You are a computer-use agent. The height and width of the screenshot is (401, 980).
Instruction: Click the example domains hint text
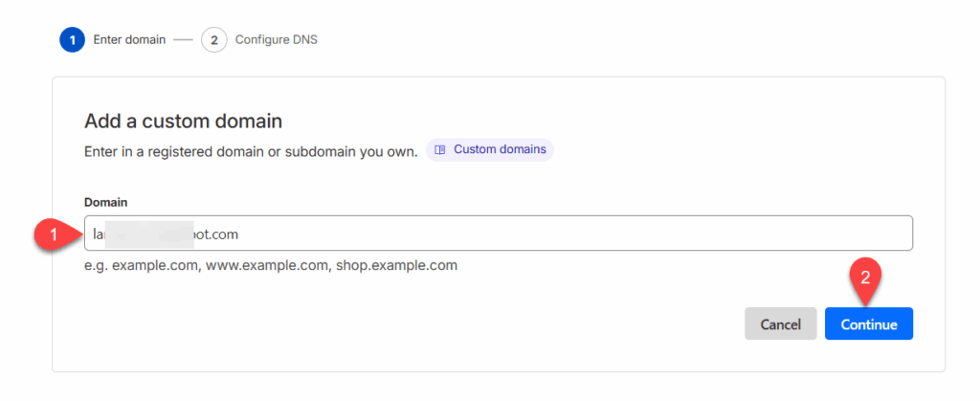click(271, 265)
